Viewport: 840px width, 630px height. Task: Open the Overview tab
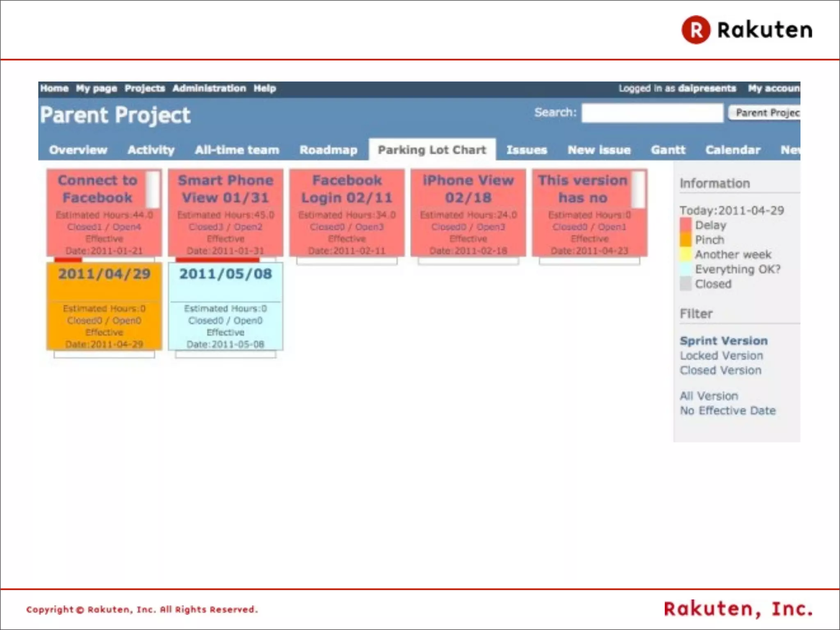(x=78, y=150)
